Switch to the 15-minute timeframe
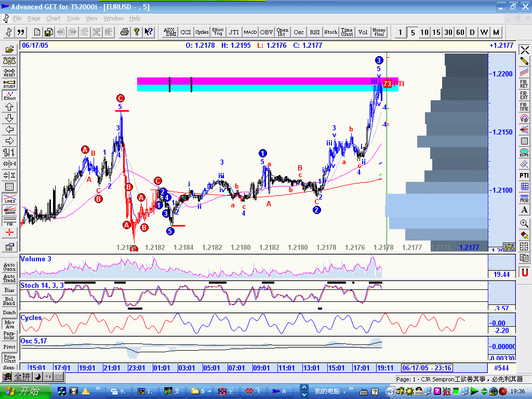This screenshot has width=532, height=399. [x=436, y=32]
